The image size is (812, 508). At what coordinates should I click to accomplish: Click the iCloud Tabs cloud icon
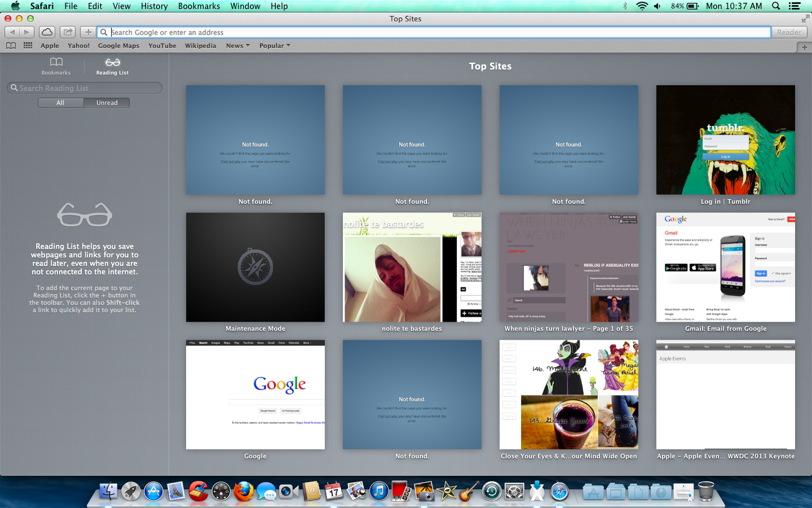47,32
